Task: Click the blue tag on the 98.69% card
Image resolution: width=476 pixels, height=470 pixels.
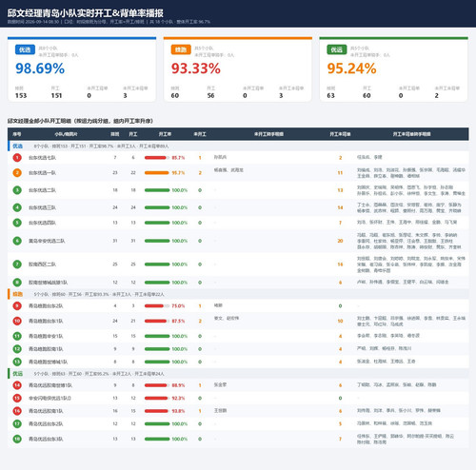Action: pyautogui.click(x=25, y=49)
